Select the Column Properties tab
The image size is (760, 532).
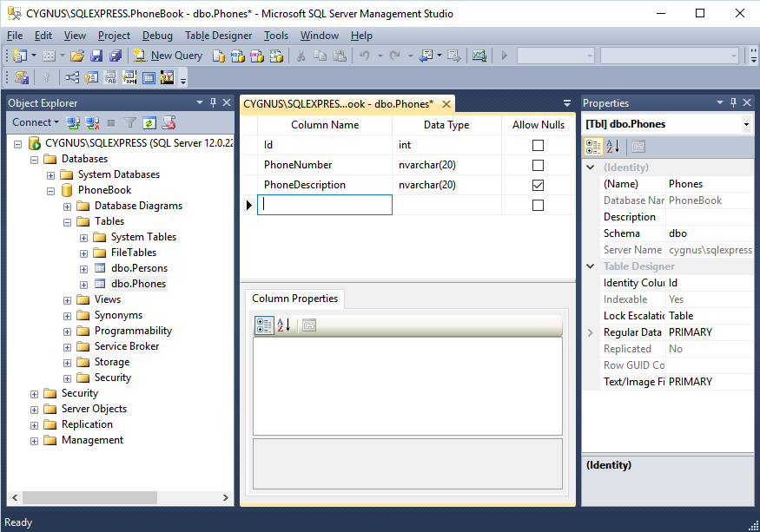click(x=294, y=299)
